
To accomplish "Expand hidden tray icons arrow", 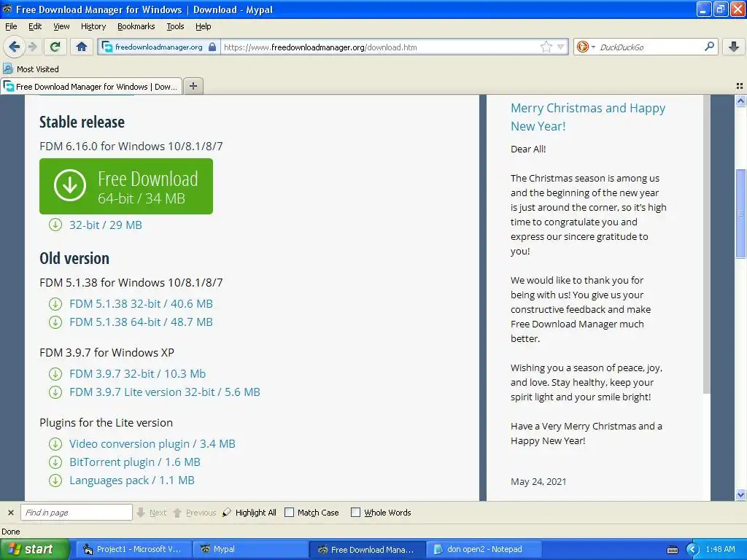I will tap(693, 550).
